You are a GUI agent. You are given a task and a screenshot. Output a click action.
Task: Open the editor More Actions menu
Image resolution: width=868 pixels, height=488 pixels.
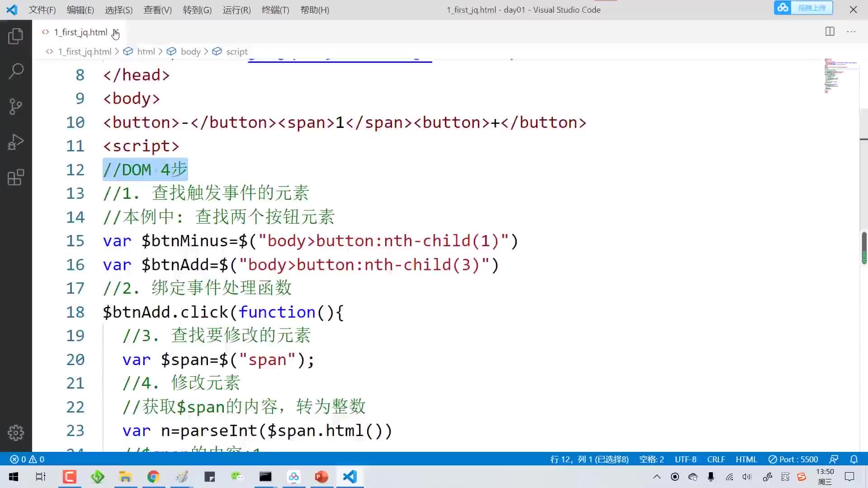tap(851, 32)
